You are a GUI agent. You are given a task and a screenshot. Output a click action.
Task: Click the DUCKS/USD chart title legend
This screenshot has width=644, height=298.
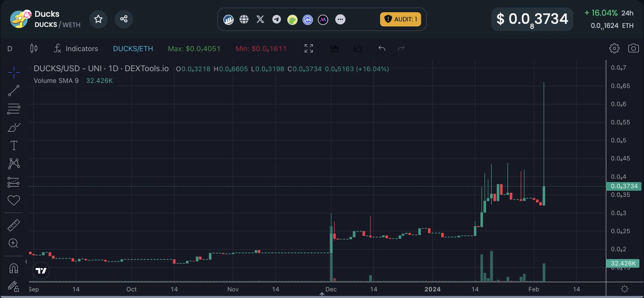click(x=101, y=69)
